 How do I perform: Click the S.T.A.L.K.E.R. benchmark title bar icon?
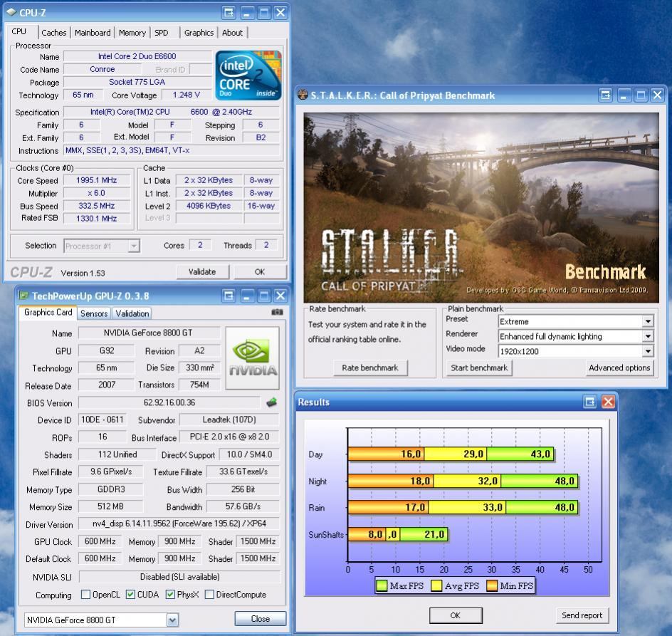[x=303, y=95]
